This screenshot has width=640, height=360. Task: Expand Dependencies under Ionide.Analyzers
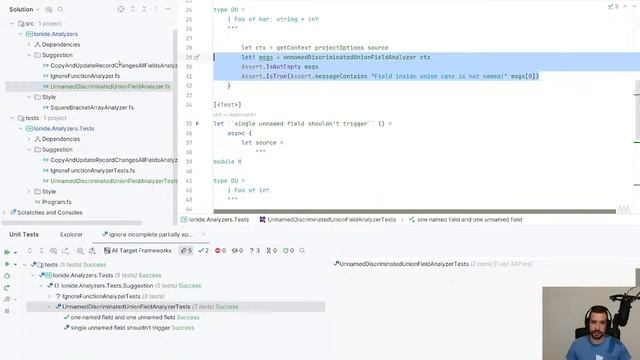tap(29, 44)
